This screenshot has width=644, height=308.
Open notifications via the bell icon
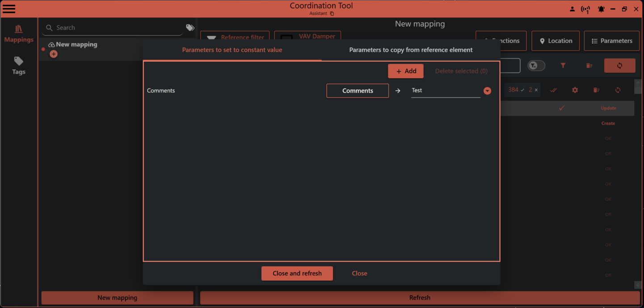click(x=601, y=8)
